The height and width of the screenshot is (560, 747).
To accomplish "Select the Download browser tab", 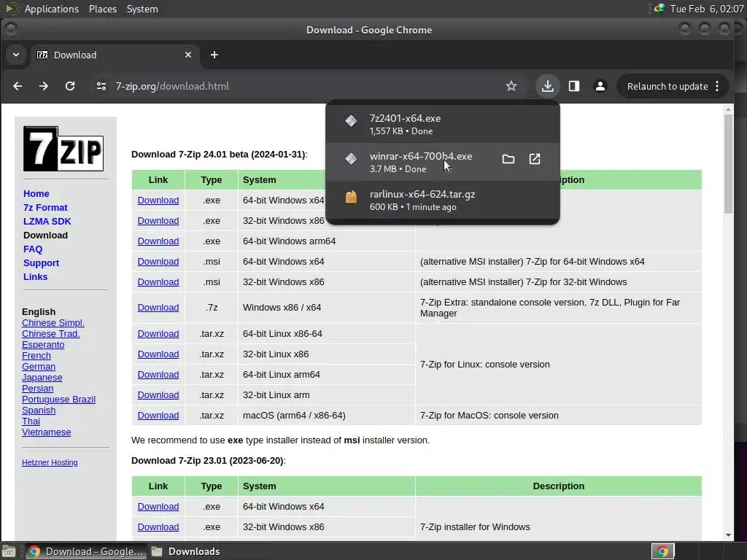I will coord(115,55).
